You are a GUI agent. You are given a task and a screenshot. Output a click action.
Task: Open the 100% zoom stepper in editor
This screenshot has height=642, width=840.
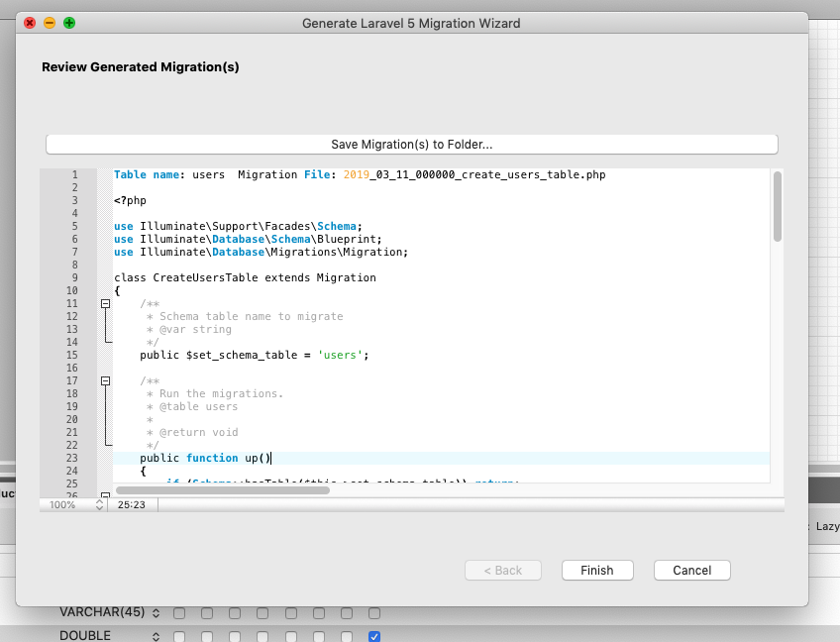(99, 505)
